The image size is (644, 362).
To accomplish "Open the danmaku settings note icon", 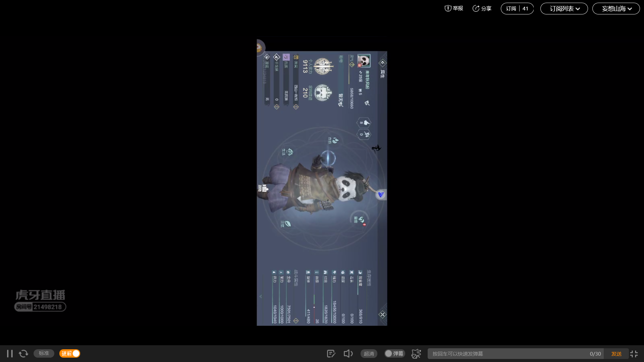I will click(331, 354).
